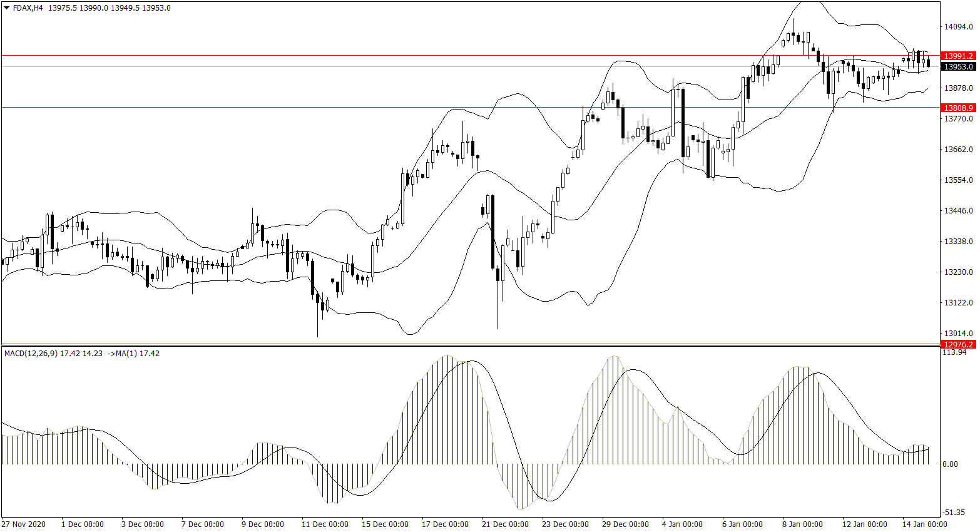The height and width of the screenshot is (532, 980).
Task: Click the -51.35 MACD scale value
Action: click(x=954, y=511)
